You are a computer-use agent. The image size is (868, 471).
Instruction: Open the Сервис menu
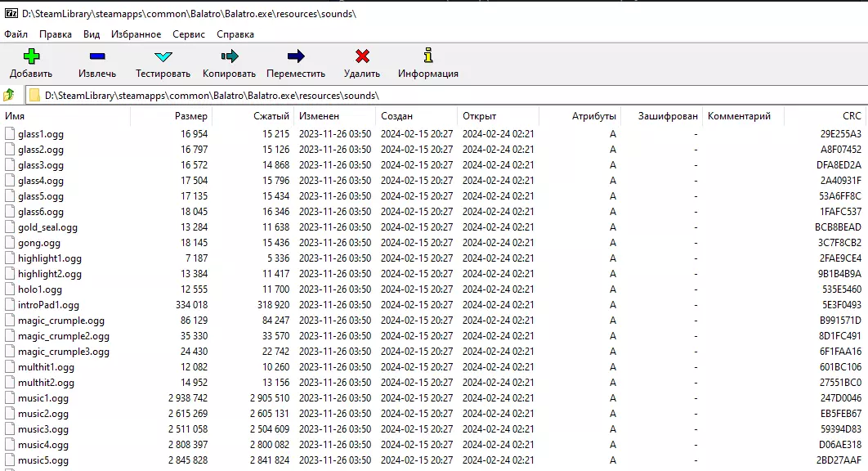pos(189,34)
